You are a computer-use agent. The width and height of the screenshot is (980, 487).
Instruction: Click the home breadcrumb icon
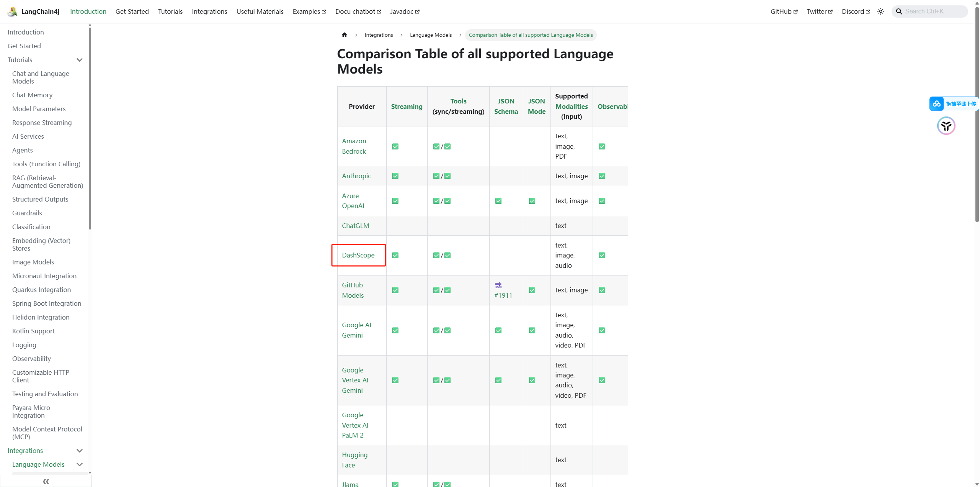344,35
